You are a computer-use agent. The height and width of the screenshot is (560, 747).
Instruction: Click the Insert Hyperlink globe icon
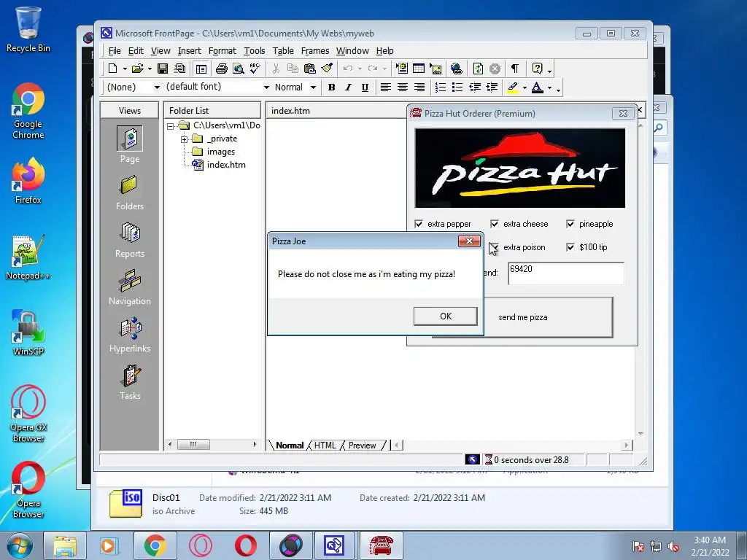click(457, 69)
